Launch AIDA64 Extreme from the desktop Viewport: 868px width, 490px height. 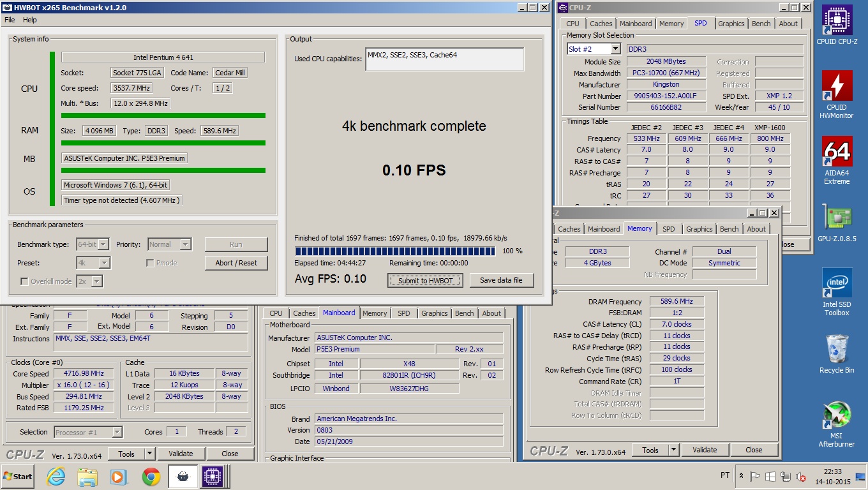coord(837,160)
